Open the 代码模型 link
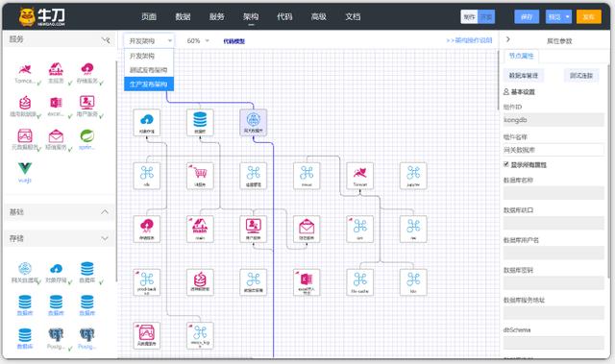 click(x=234, y=41)
